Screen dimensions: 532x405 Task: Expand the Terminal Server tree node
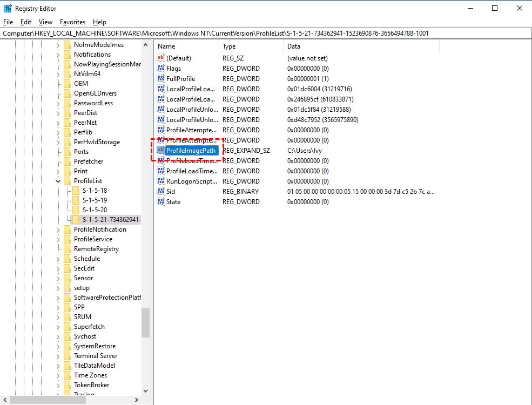(58, 356)
